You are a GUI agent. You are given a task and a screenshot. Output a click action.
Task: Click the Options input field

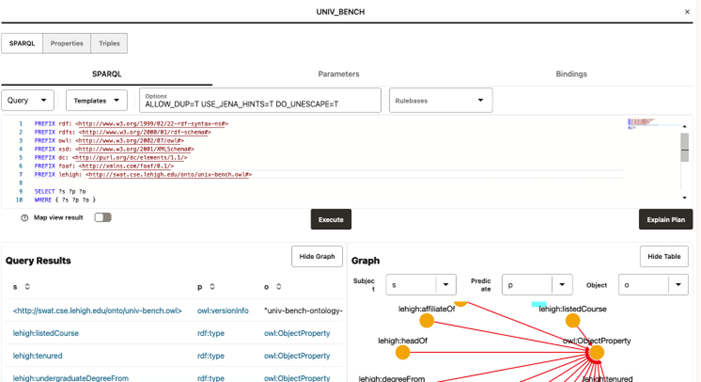point(260,100)
